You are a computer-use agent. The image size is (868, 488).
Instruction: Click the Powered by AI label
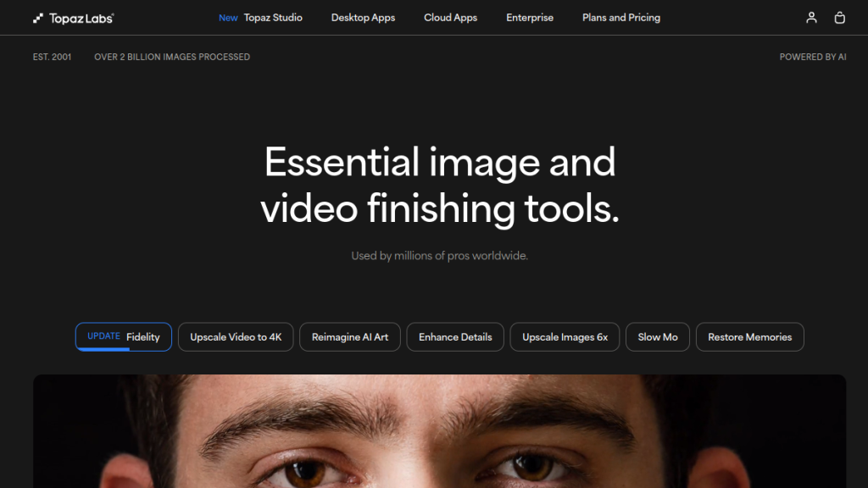click(x=812, y=57)
